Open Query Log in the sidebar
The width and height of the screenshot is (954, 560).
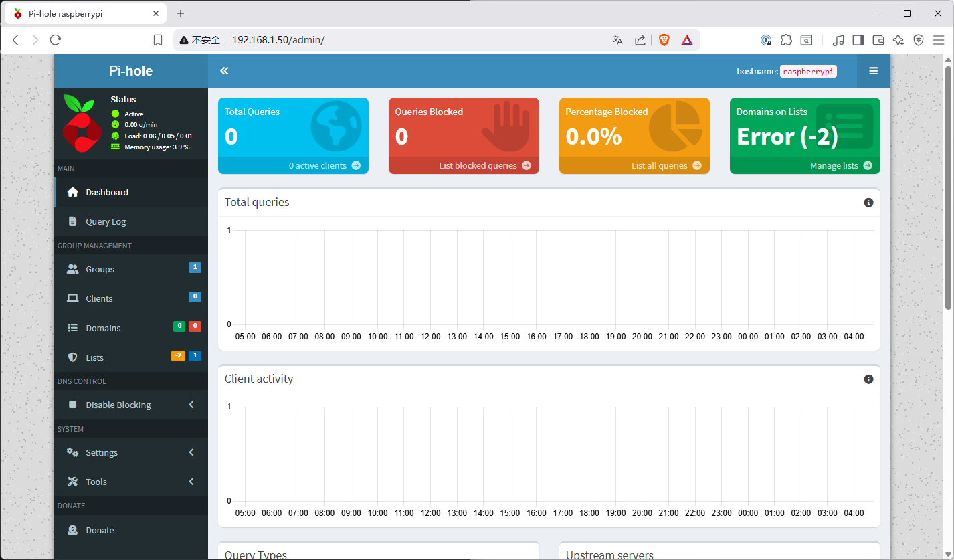(x=131, y=221)
